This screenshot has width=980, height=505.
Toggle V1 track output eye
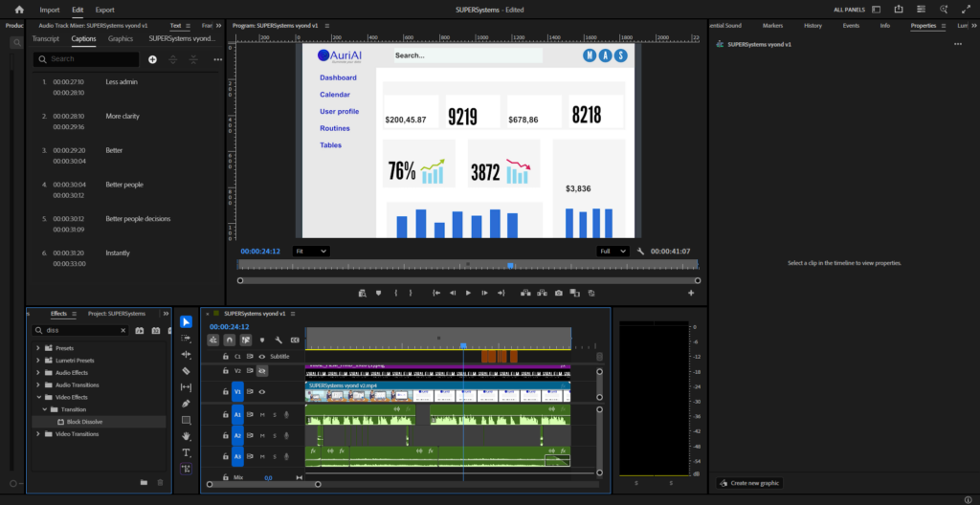pyautogui.click(x=262, y=392)
